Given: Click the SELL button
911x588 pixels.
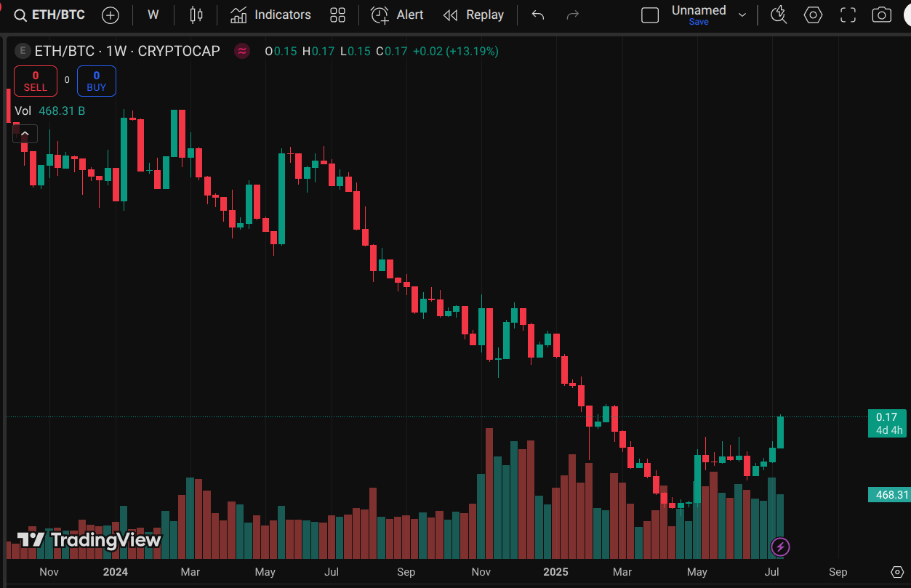Looking at the screenshot, I should [36, 81].
